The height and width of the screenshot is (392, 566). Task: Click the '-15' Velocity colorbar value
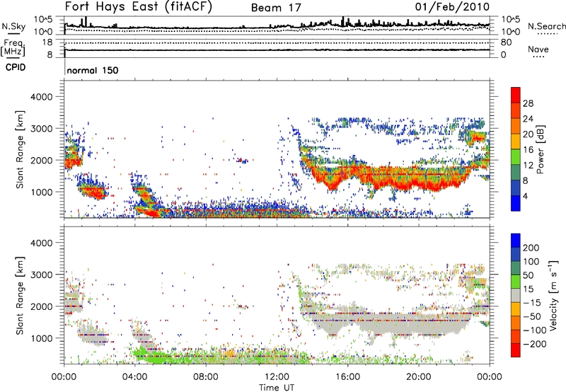[532, 302]
